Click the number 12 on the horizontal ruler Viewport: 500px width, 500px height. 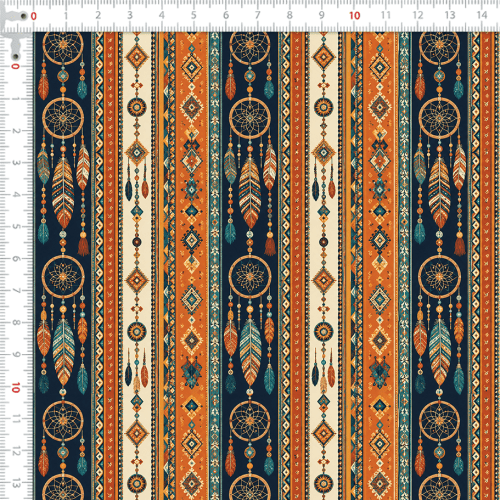pyautogui.click(x=418, y=15)
